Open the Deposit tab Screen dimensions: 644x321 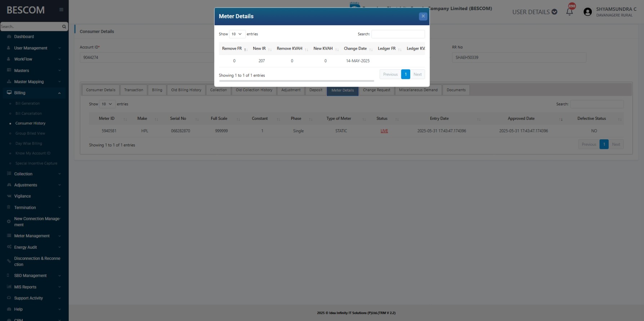316,90
